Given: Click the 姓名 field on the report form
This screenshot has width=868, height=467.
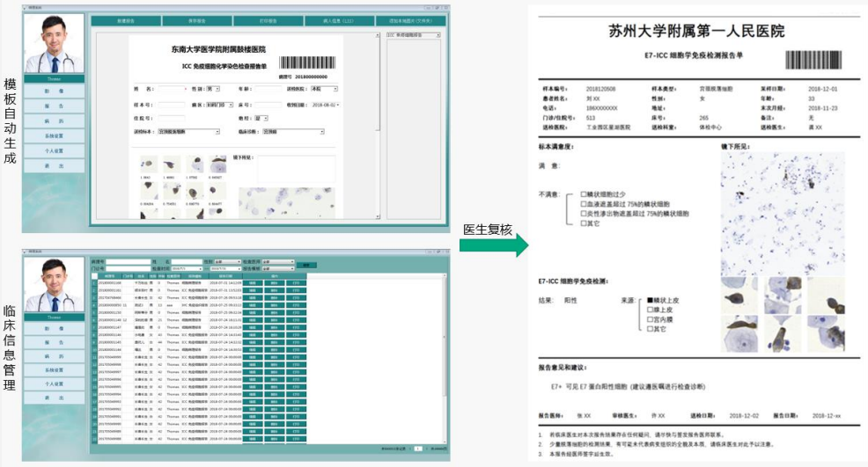Looking at the screenshot, I should click(173, 89).
